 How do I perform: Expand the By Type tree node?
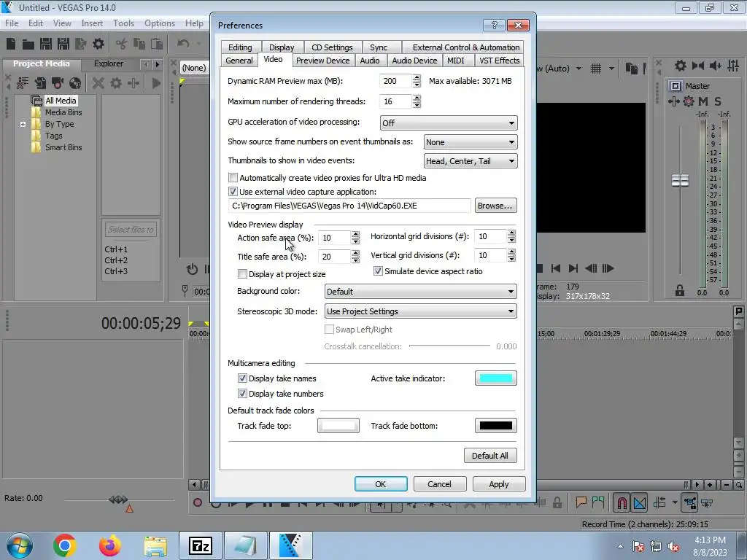(x=23, y=124)
